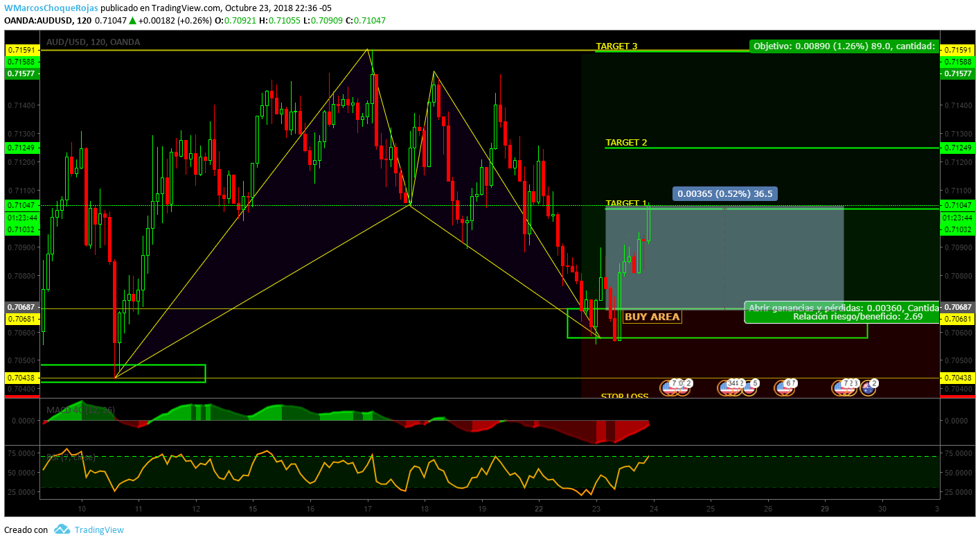This screenshot has height=542, width=980.
Task: Select the BUY AREA label
Action: (652, 317)
